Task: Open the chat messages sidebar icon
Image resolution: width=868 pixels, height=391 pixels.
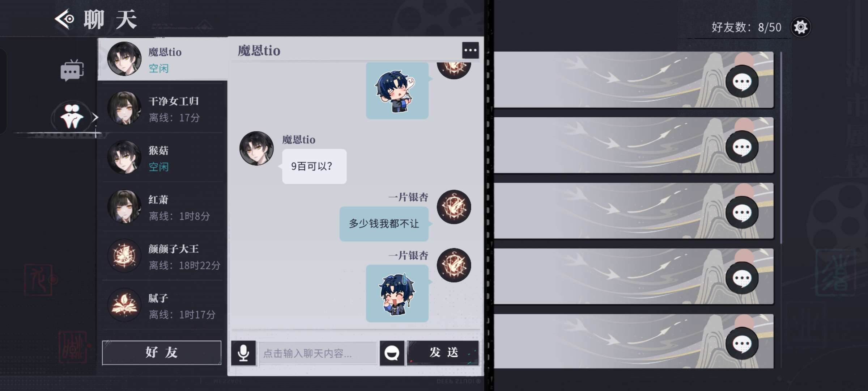Action: point(72,70)
